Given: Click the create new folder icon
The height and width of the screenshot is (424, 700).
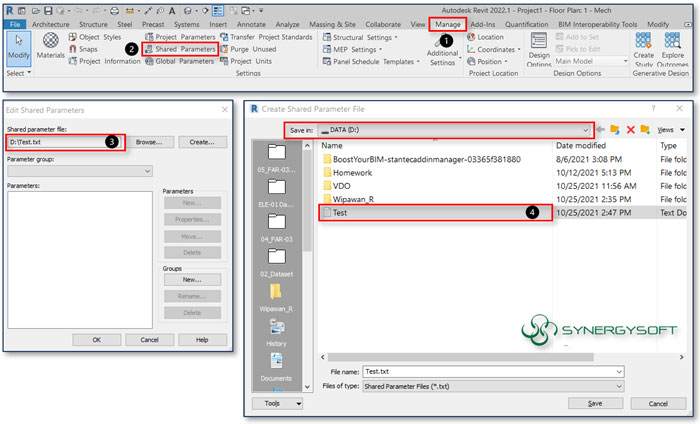Looking at the screenshot, I should point(645,129).
